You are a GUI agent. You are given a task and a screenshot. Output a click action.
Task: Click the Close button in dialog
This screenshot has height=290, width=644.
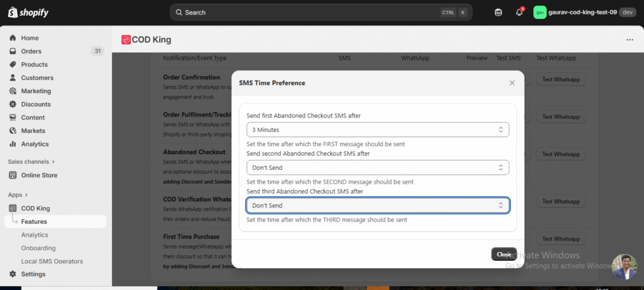[503, 254]
